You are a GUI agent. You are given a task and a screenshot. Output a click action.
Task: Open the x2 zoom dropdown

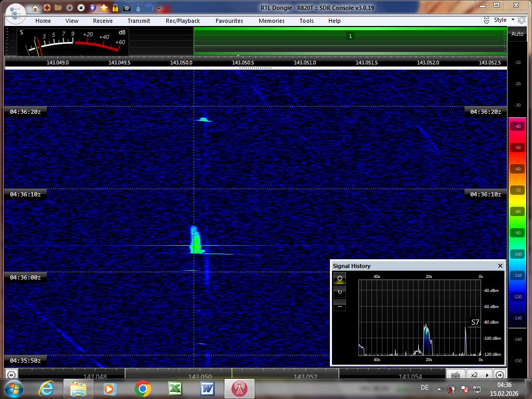pyautogui.click(x=480, y=375)
